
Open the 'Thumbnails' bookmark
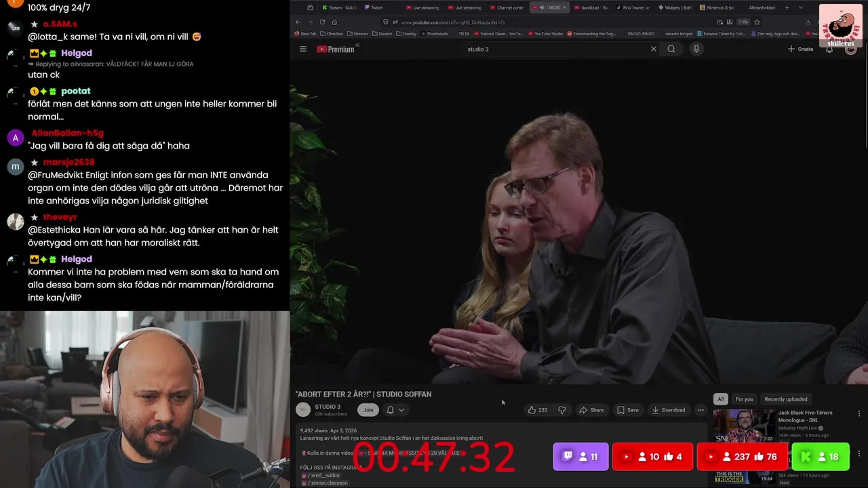434,33
